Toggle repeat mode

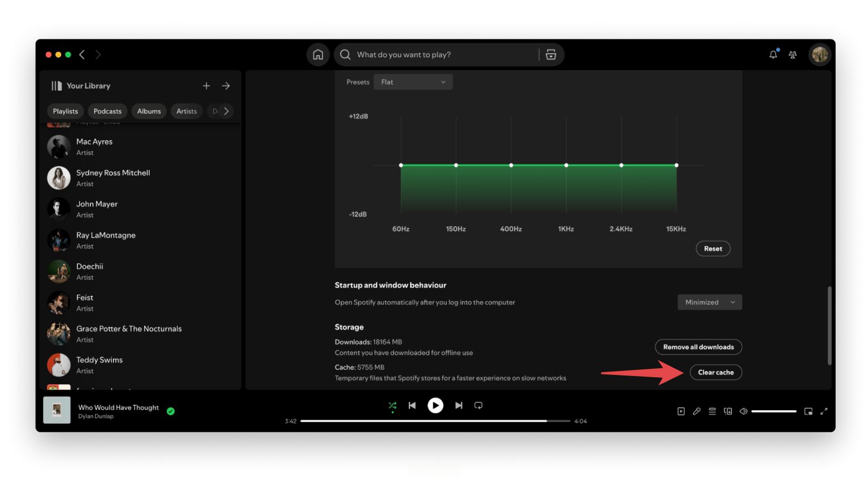[x=479, y=406]
